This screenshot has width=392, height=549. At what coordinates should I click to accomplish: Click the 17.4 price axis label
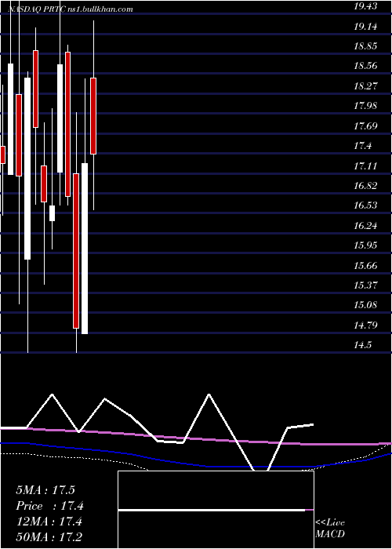click(x=362, y=146)
